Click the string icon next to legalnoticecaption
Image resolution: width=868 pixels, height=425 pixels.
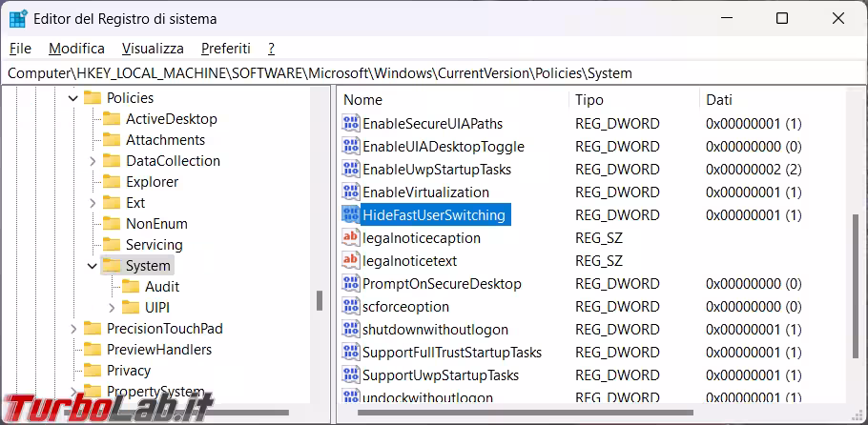pyautogui.click(x=351, y=238)
